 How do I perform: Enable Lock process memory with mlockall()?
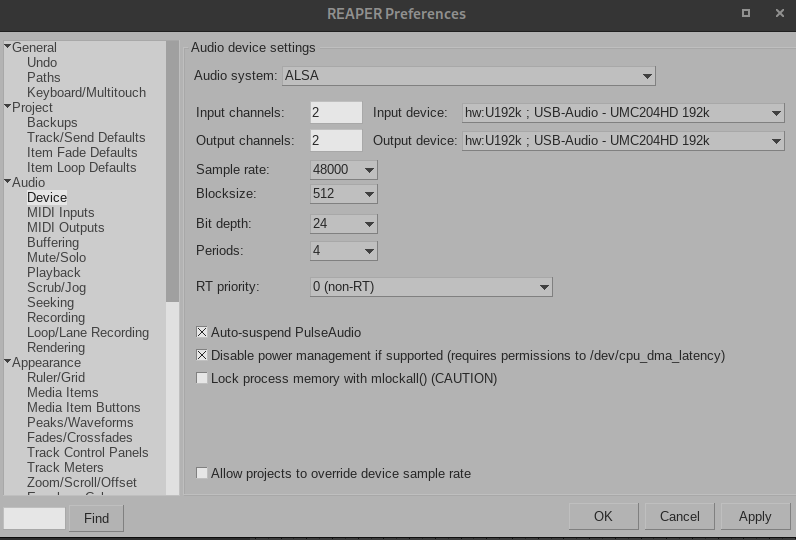pos(202,378)
